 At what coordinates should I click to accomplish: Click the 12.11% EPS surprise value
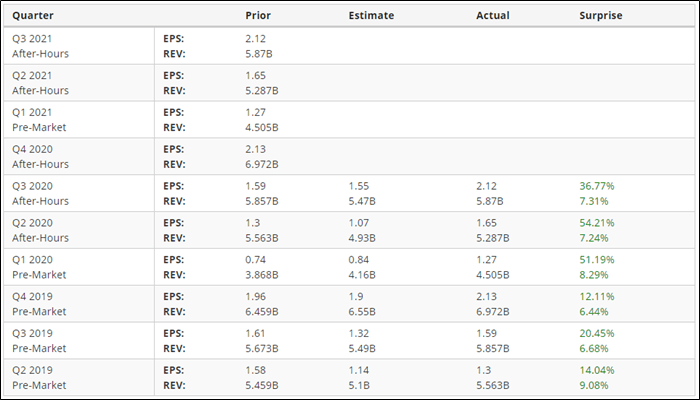(x=596, y=297)
